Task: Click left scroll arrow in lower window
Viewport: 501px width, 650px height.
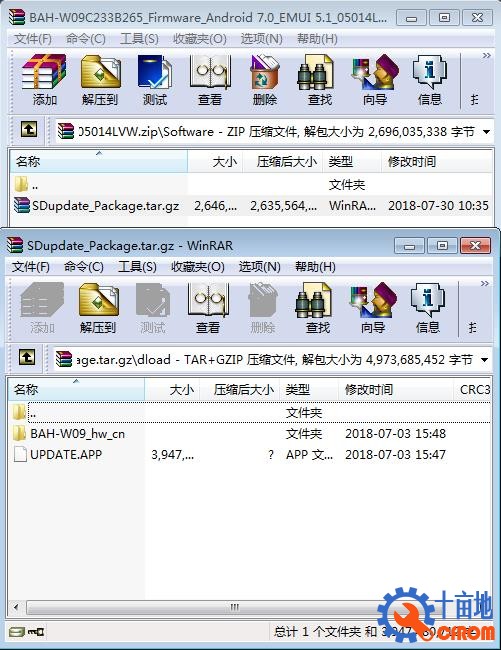Action: coord(16,607)
